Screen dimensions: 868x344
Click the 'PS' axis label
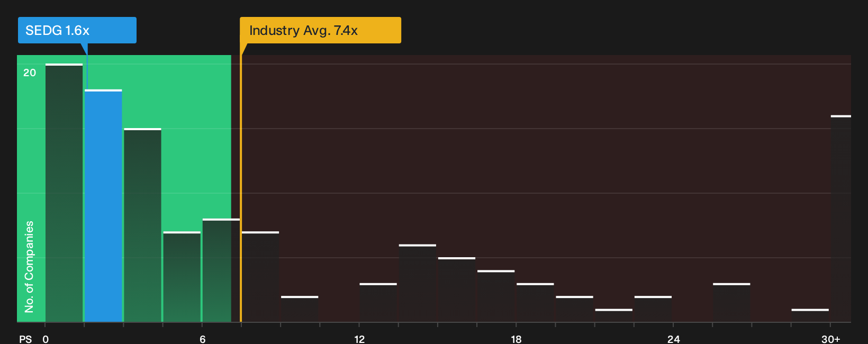[x=25, y=339]
